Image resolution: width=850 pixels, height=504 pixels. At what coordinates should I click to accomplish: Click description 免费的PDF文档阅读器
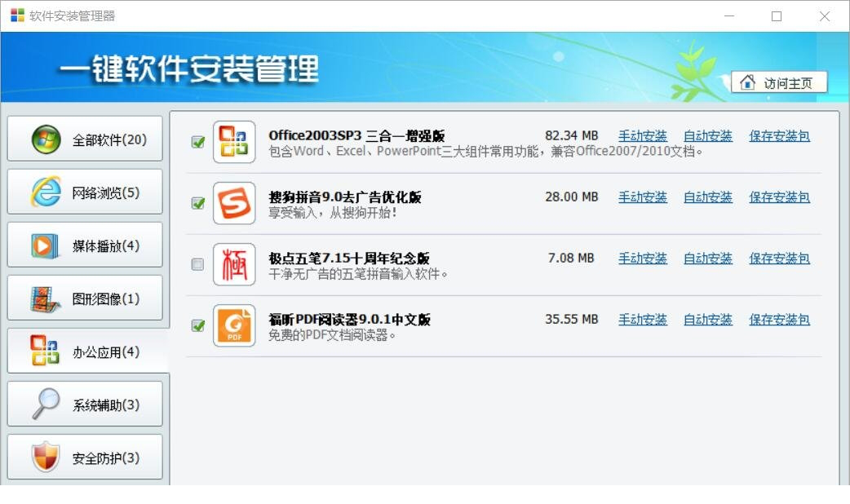332,335
